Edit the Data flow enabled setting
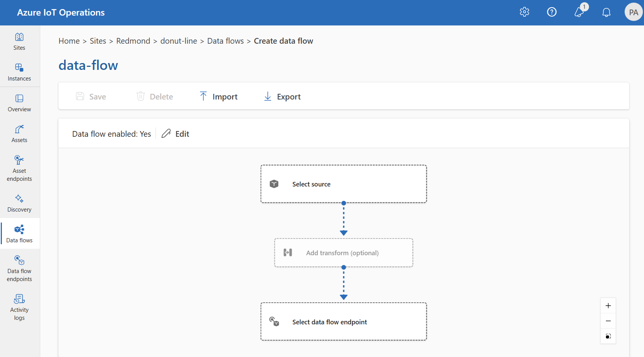The width and height of the screenshot is (644, 357). (x=175, y=133)
